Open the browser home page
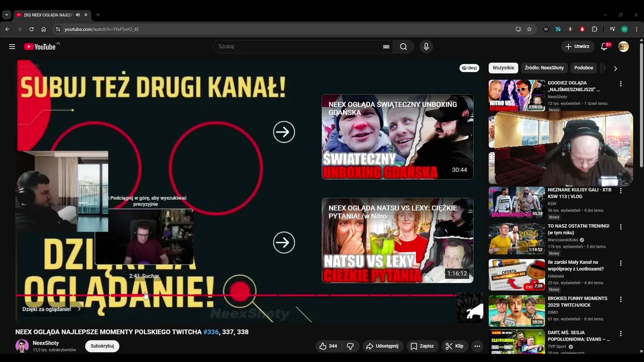644x362 pixels. [x=43, y=29]
